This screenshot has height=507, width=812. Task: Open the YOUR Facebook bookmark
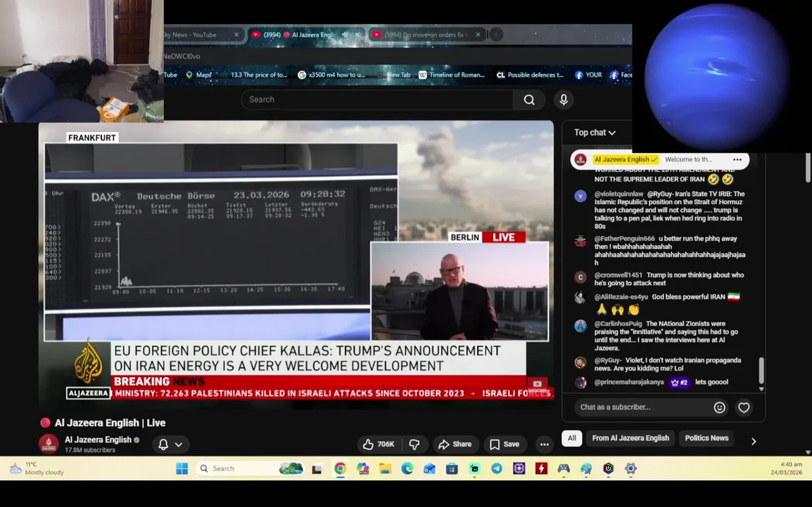point(588,75)
